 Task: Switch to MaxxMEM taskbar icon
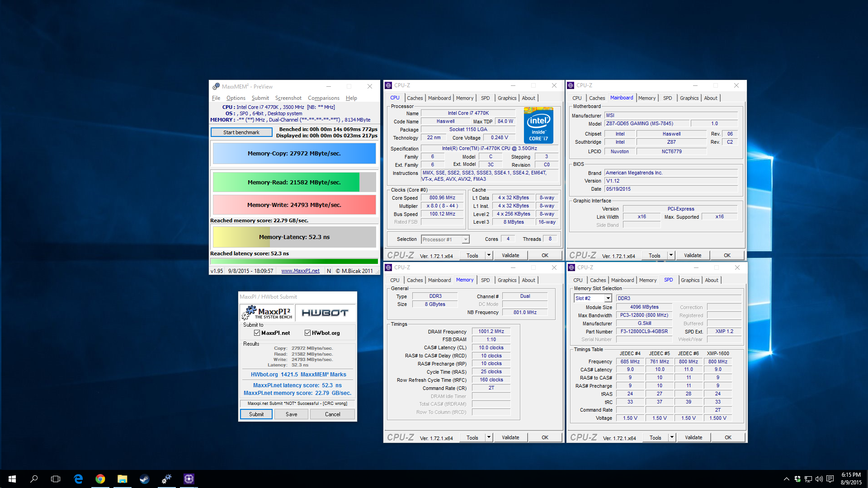(x=166, y=479)
